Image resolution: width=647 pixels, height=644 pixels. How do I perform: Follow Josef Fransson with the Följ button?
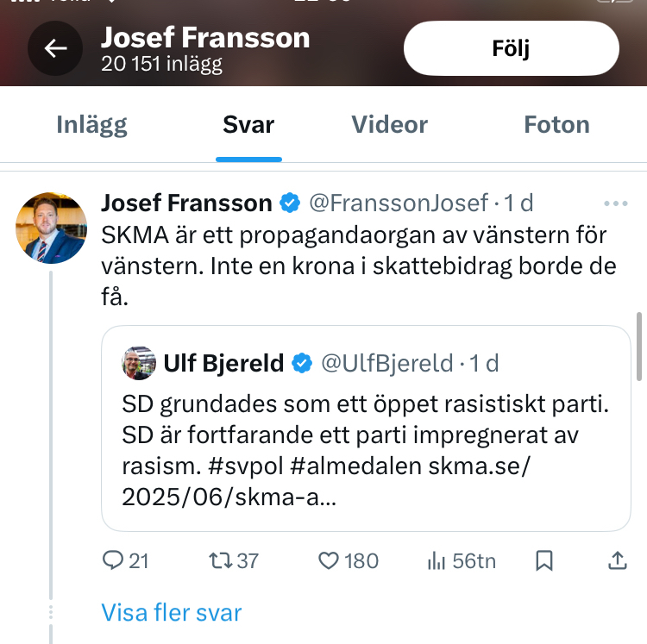pyautogui.click(x=512, y=48)
